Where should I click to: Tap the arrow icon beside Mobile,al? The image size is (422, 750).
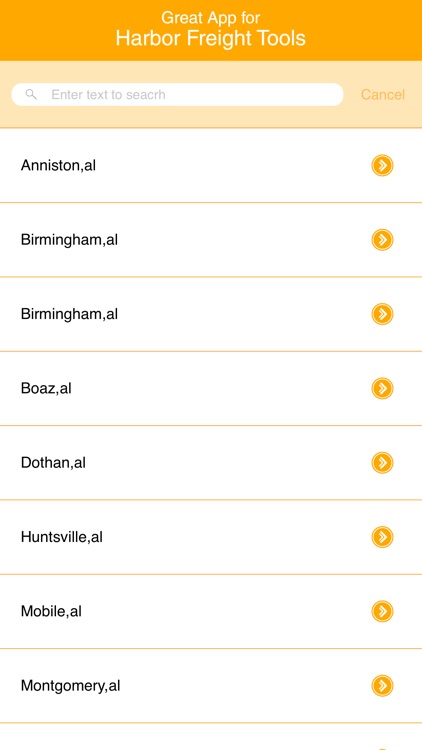pyautogui.click(x=382, y=611)
